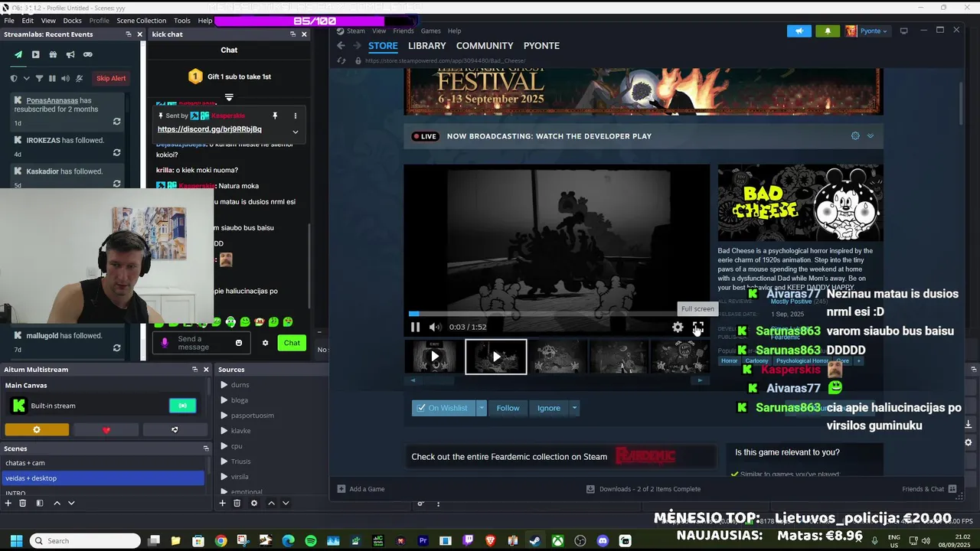Open the OBS Scene Collection menu

point(141,21)
